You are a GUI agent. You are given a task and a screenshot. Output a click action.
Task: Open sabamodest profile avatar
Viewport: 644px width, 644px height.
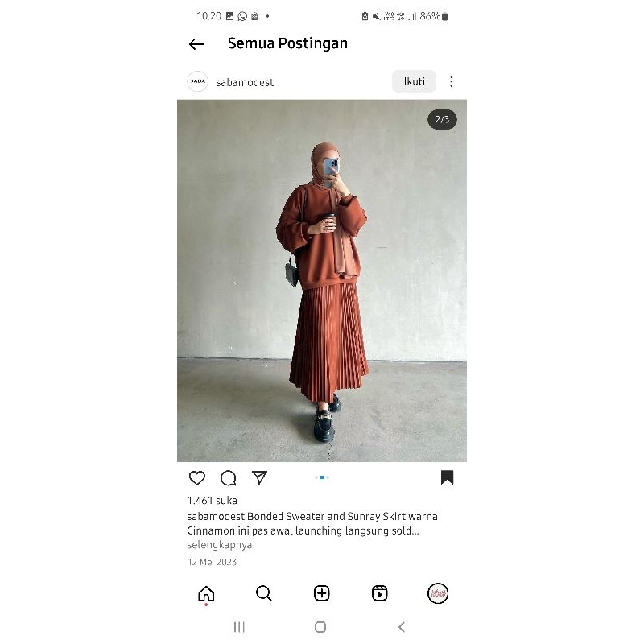pyautogui.click(x=197, y=82)
